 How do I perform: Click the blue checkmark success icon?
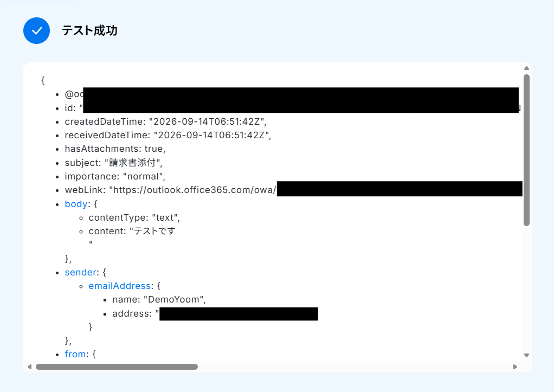coord(36,31)
